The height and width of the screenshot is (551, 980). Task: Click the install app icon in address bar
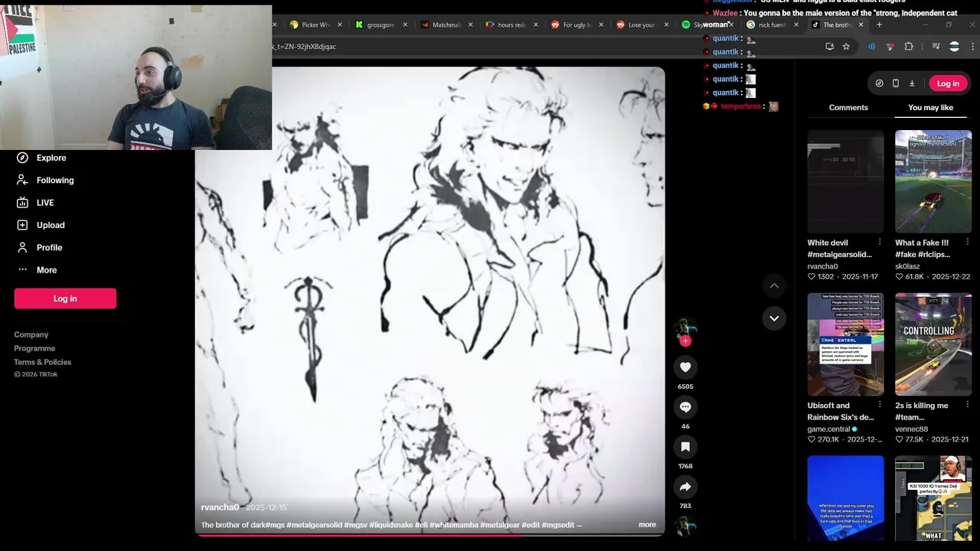tap(830, 47)
